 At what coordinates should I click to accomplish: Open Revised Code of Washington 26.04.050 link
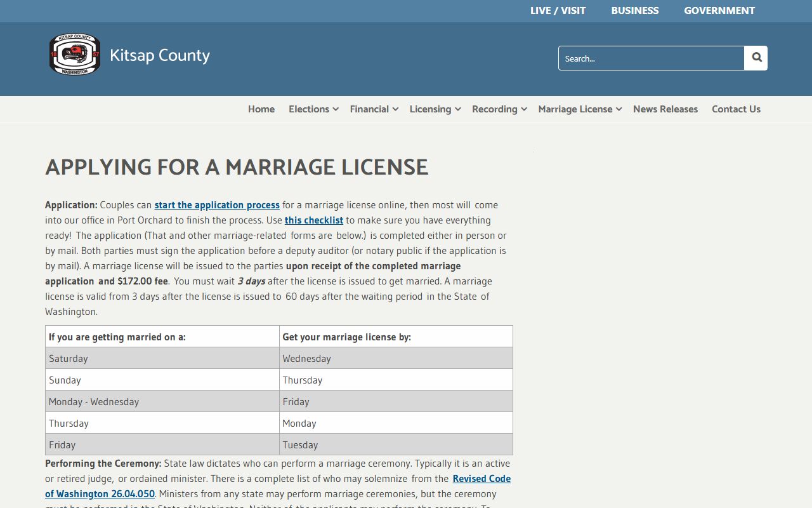(x=278, y=486)
